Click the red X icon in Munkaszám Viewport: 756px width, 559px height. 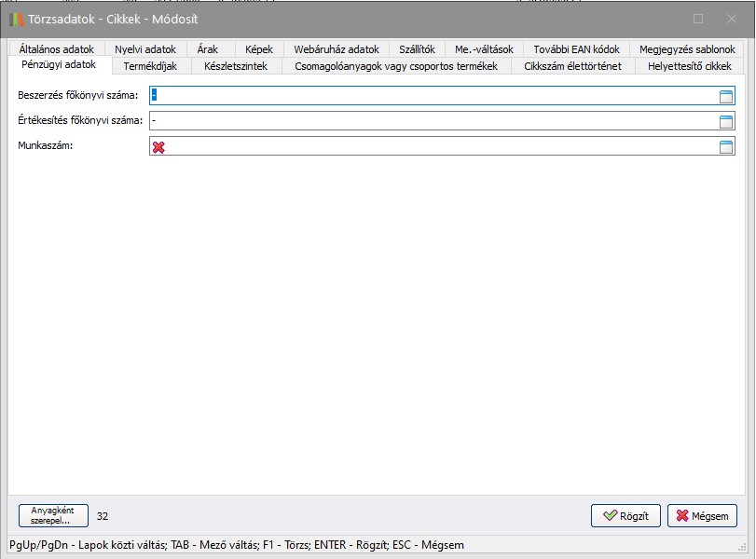[158, 147]
